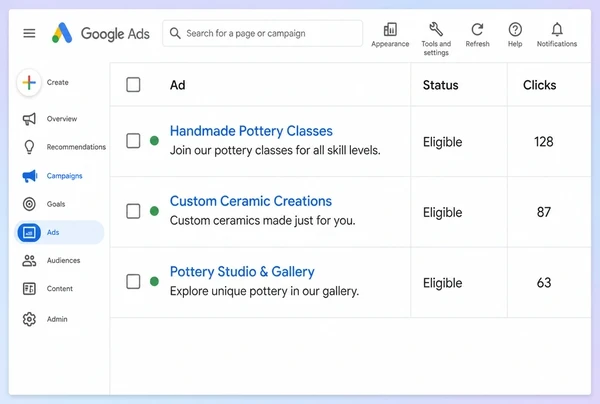This screenshot has width=600, height=404.
Task: Click the search magnifier icon
Action: [175, 33]
